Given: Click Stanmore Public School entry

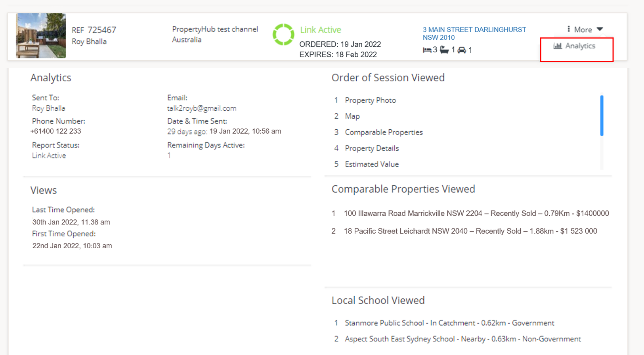Looking at the screenshot, I should point(449,323).
